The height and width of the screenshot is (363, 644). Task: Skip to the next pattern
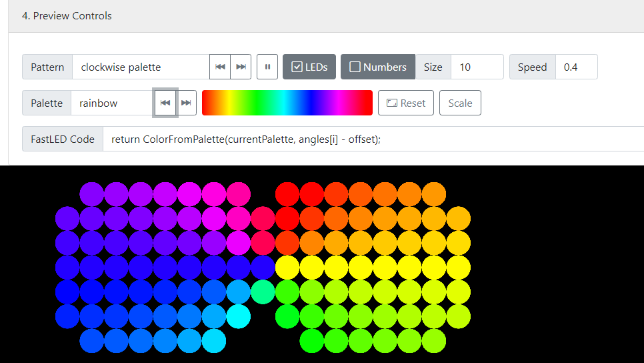(x=241, y=67)
